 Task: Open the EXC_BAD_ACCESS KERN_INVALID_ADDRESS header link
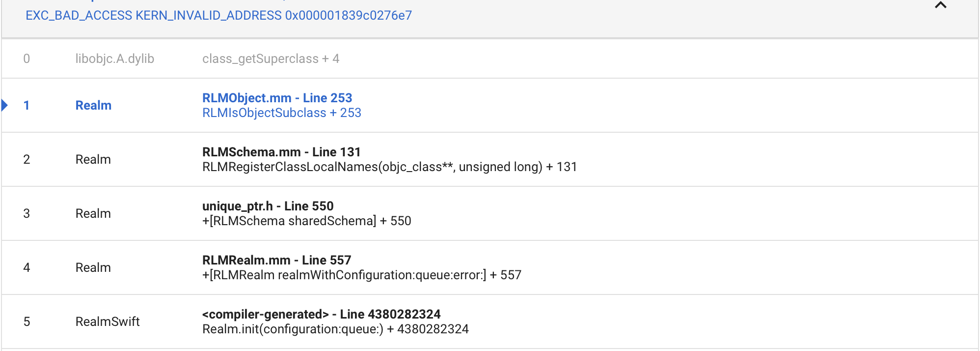pos(218,16)
